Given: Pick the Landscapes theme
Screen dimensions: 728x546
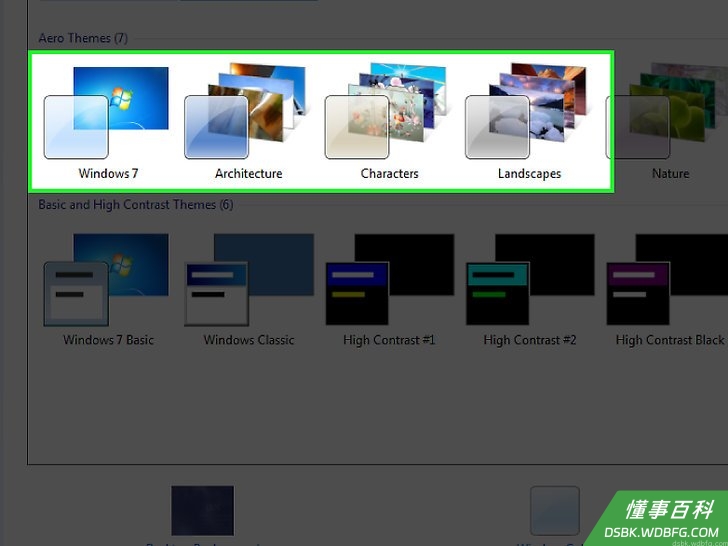Looking at the screenshot, I should [528, 122].
